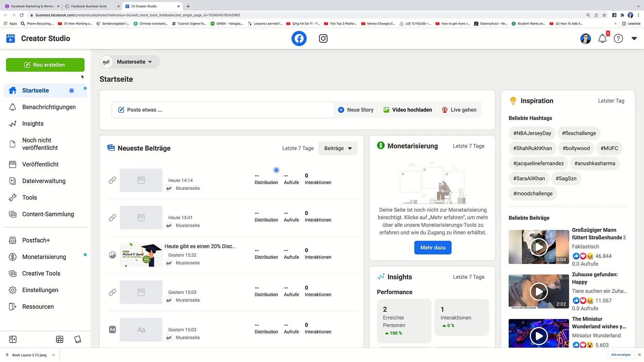Bookmark page with star icon
The width and height of the screenshot is (644, 362).
coord(604,15)
